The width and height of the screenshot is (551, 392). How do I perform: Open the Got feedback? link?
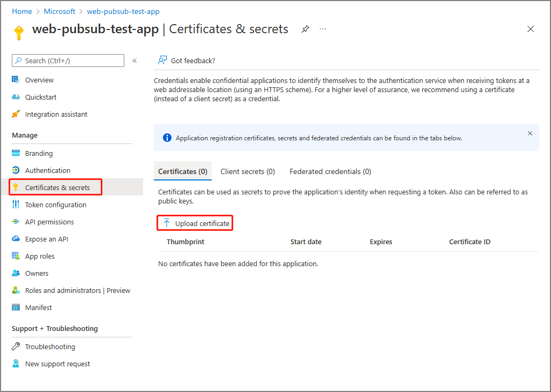tap(192, 61)
